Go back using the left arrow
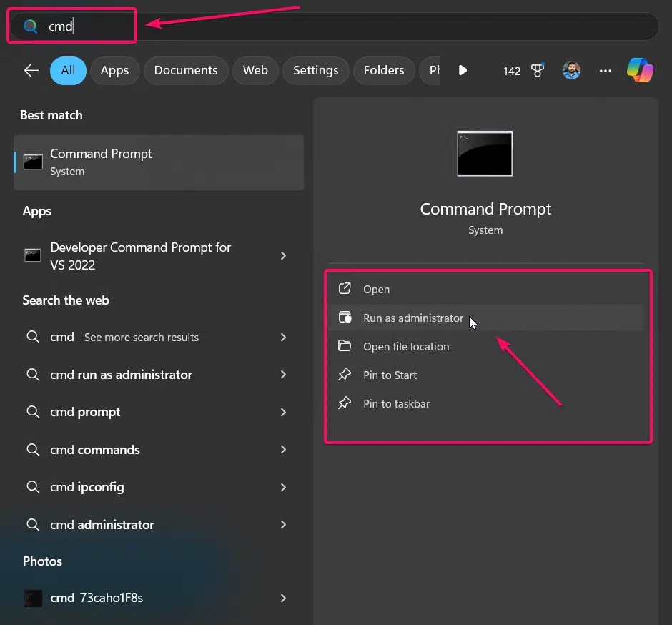 pos(31,70)
